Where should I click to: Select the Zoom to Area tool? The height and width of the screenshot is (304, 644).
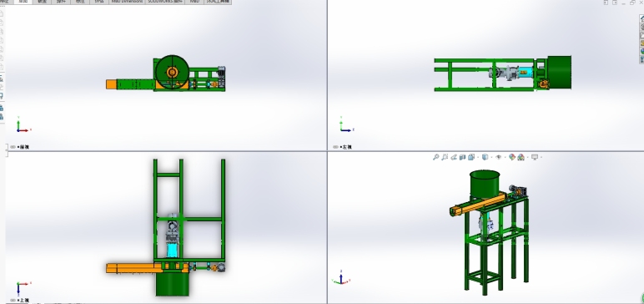point(445,157)
